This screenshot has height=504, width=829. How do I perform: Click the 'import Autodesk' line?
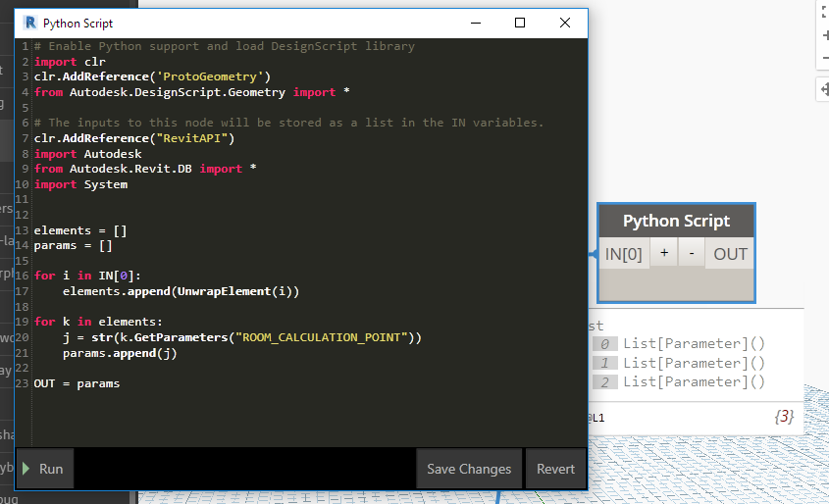(x=87, y=154)
